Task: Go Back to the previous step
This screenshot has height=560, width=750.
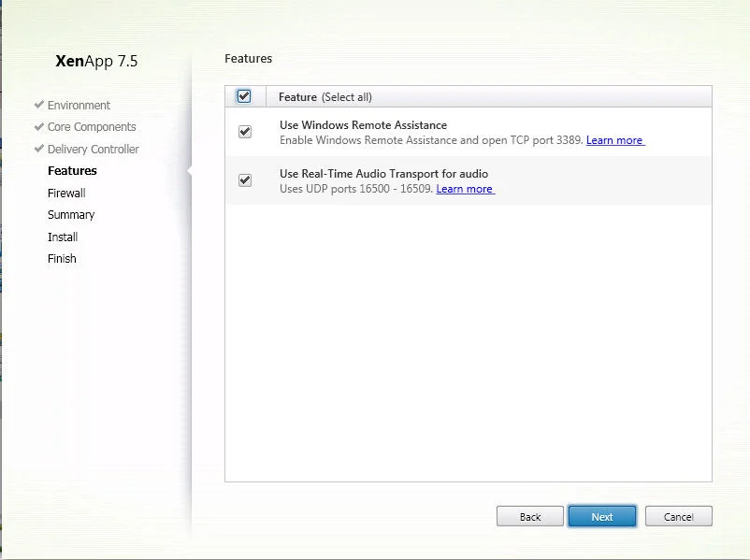Action: [x=530, y=516]
